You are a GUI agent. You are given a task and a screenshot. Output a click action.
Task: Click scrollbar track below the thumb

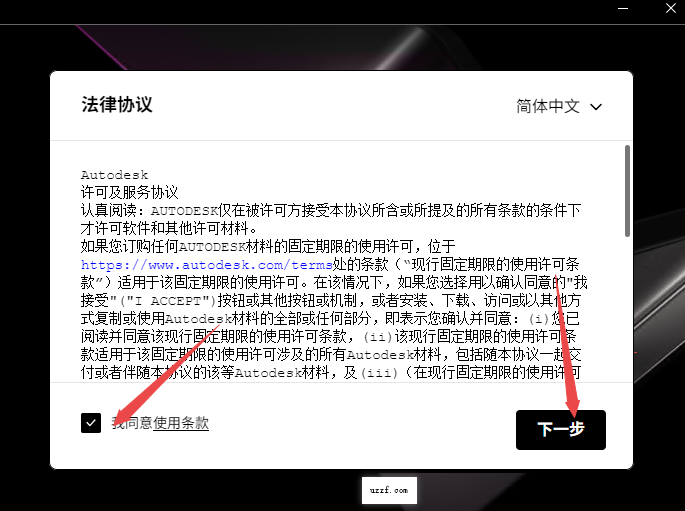627,320
